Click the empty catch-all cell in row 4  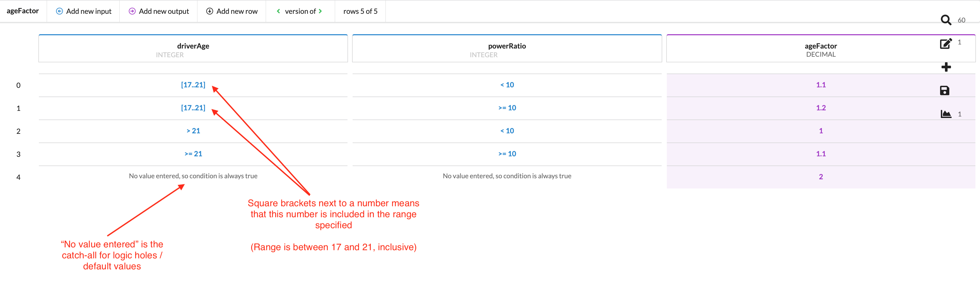point(193,176)
